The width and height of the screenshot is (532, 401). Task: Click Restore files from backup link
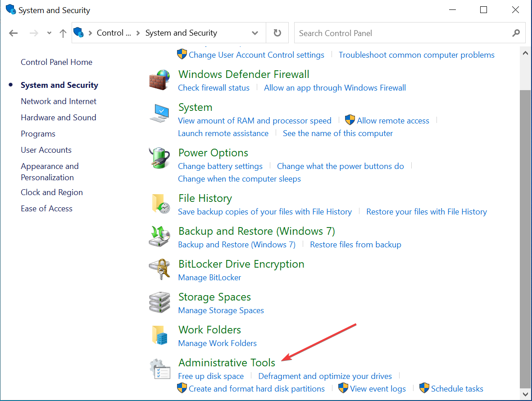pyautogui.click(x=355, y=245)
